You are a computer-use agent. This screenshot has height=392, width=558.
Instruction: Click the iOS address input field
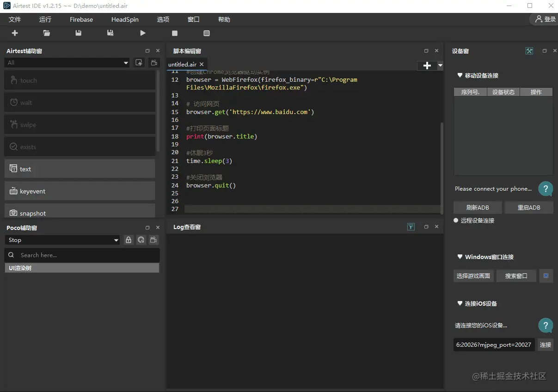pyautogui.click(x=494, y=344)
